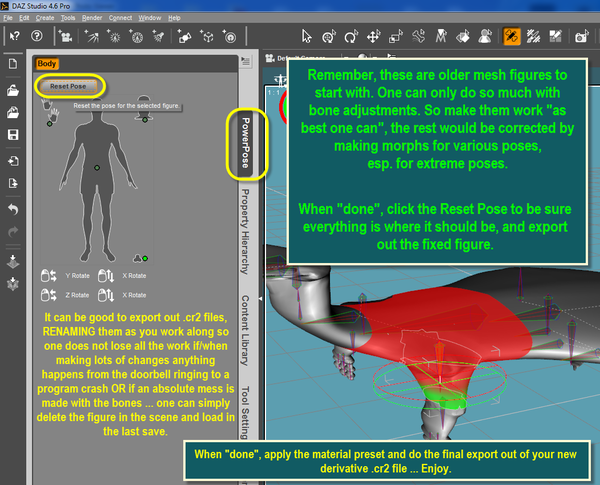The height and width of the screenshot is (485, 600).
Task: Select the Scale tool
Action: [x=396, y=36]
